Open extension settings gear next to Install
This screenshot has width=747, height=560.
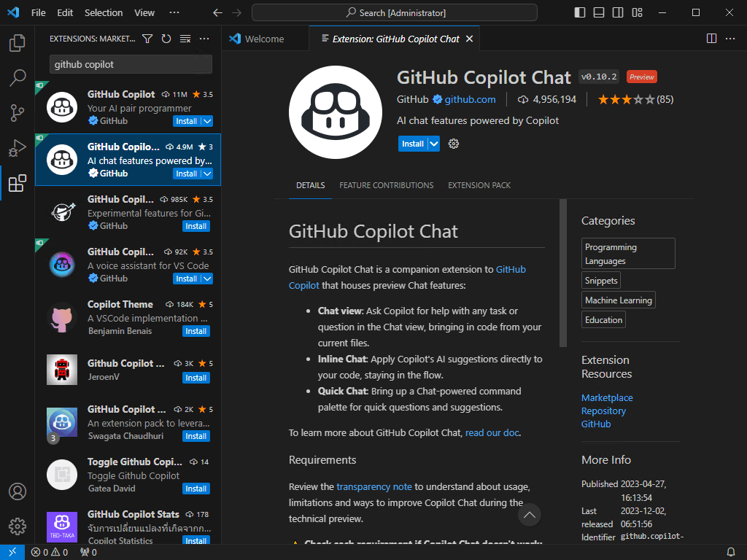tap(454, 144)
